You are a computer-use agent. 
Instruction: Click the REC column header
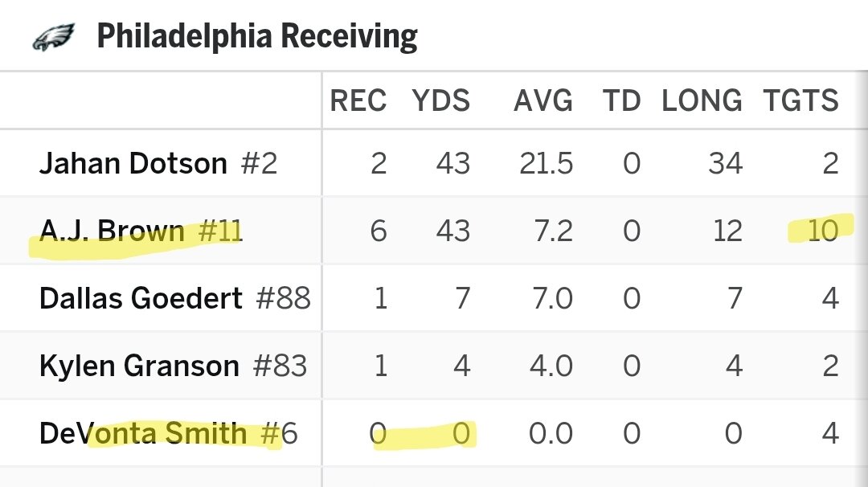coord(358,101)
